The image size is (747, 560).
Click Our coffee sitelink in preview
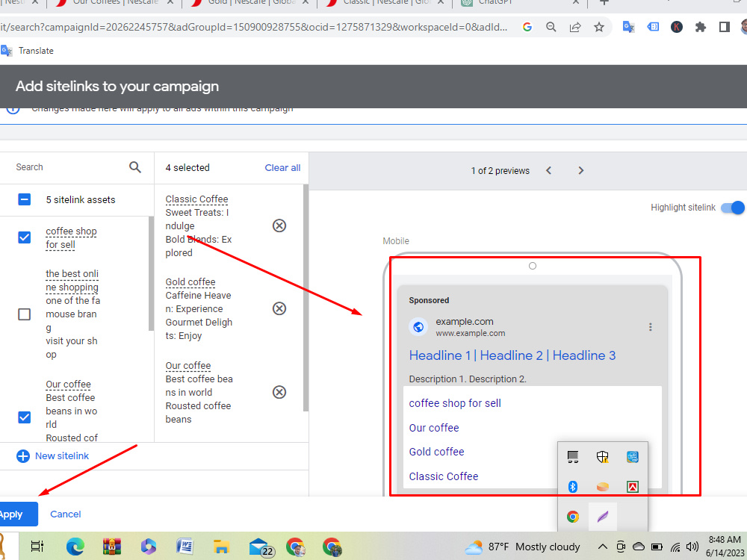coord(433,428)
